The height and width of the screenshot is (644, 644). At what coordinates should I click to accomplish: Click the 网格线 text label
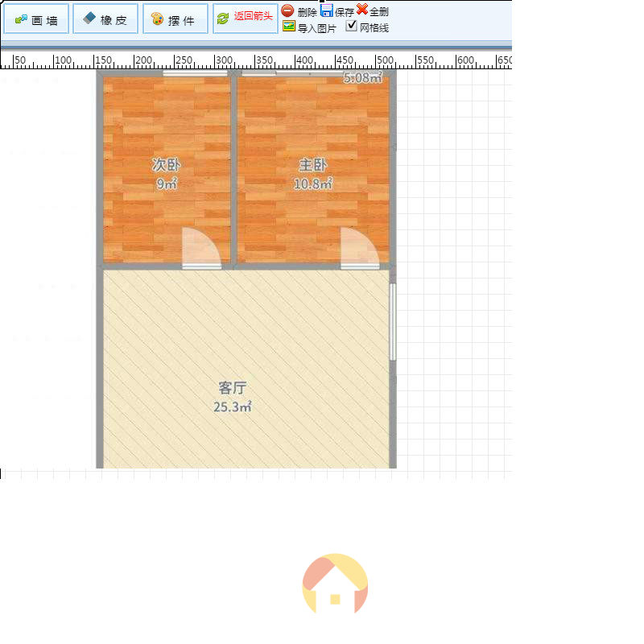(374, 28)
